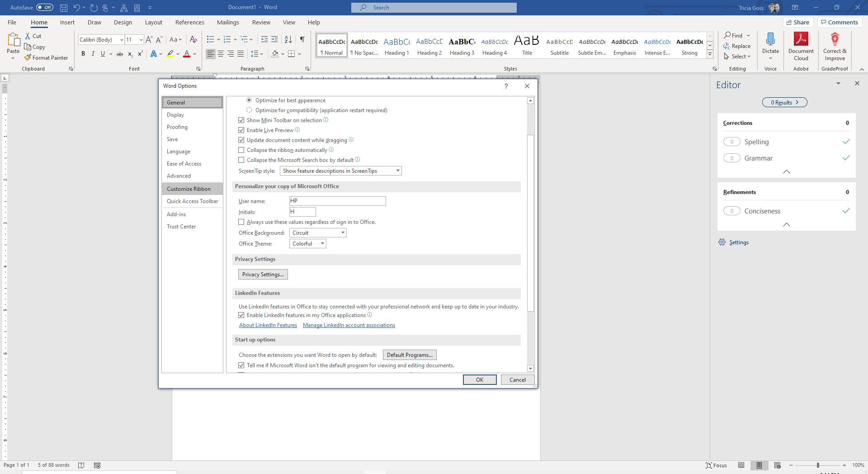
Task: Increase paragraph indent
Action: tap(274, 40)
